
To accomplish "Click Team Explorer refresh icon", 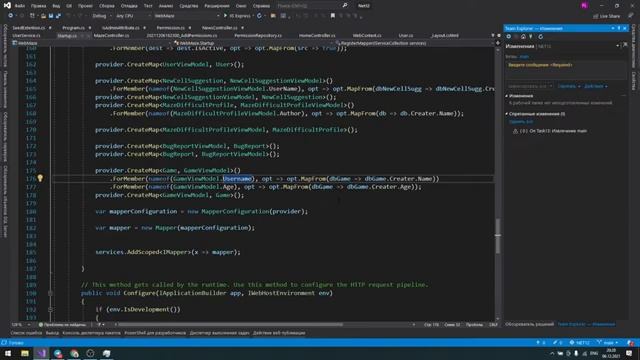I will coord(540,37).
